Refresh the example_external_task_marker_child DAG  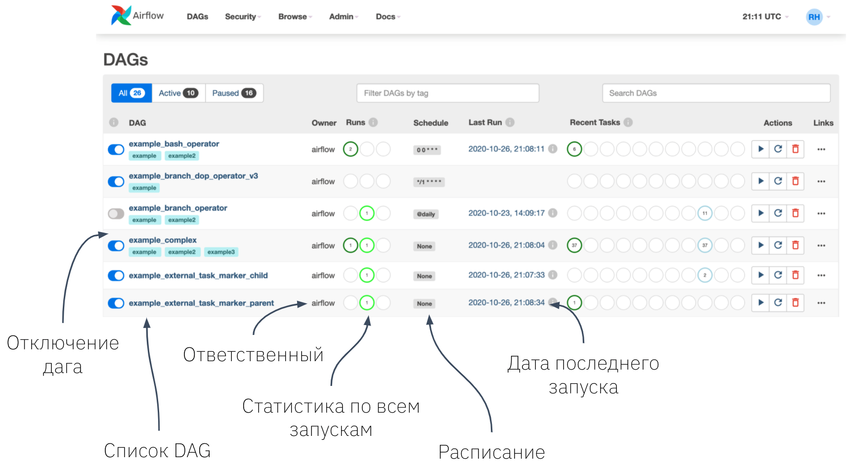pos(778,275)
